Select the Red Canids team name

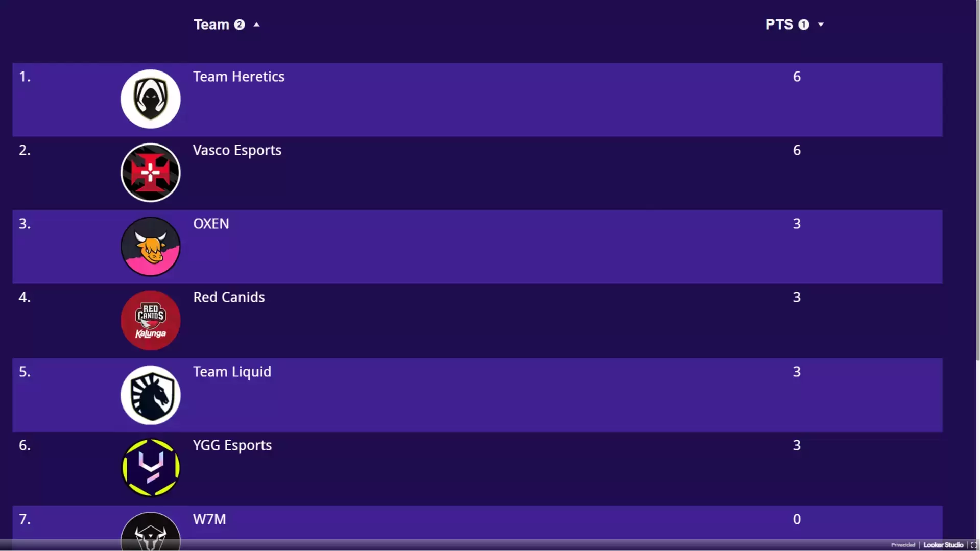coord(229,297)
